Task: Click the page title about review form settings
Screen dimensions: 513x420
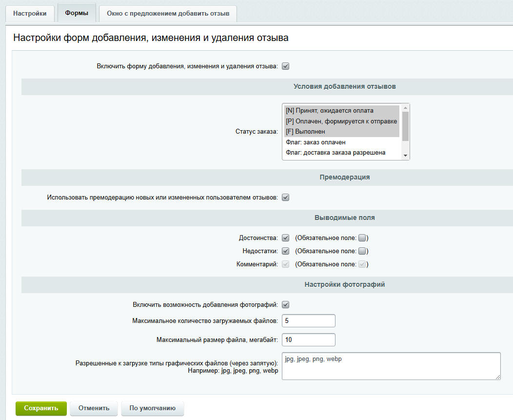Action: pos(151,38)
